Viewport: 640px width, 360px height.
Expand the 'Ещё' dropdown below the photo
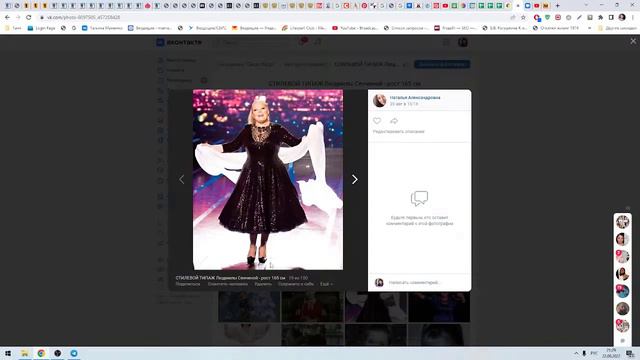click(x=326, y=284)
